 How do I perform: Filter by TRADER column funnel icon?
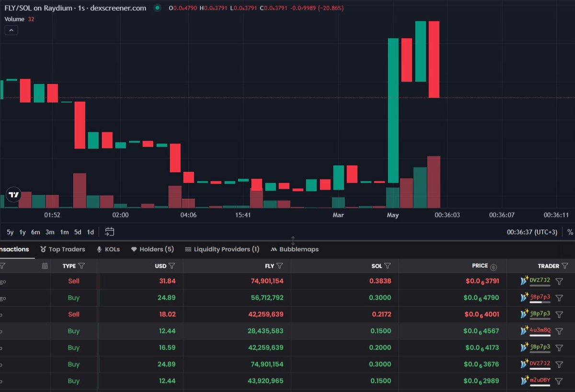(x=565, y=266)
